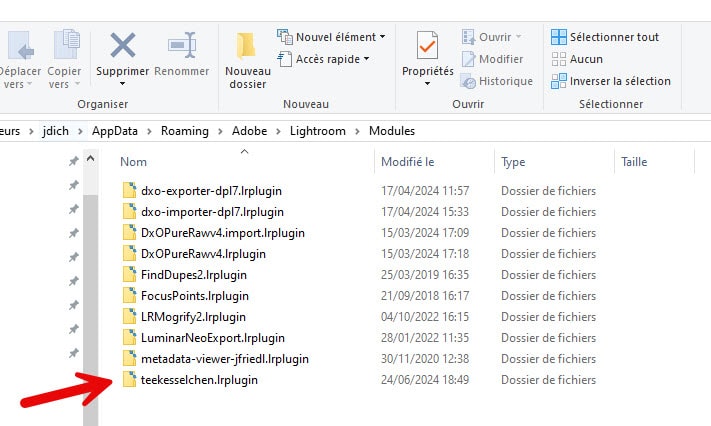
Task: Click date 21/09/2018 16:17
Action: [x=425, y=296]
